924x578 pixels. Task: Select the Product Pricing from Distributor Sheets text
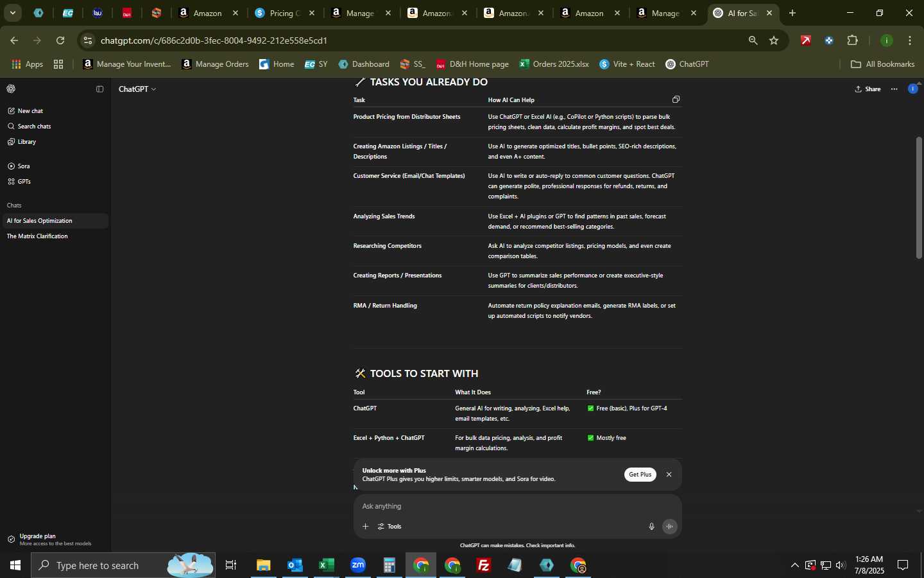coord(407,117)
